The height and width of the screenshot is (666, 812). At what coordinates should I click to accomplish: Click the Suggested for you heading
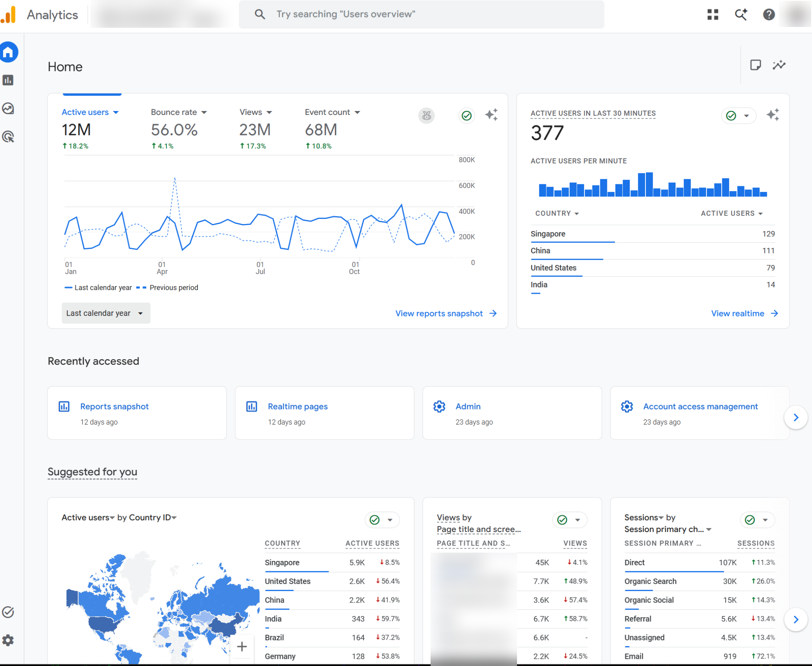tap(92, 472)
